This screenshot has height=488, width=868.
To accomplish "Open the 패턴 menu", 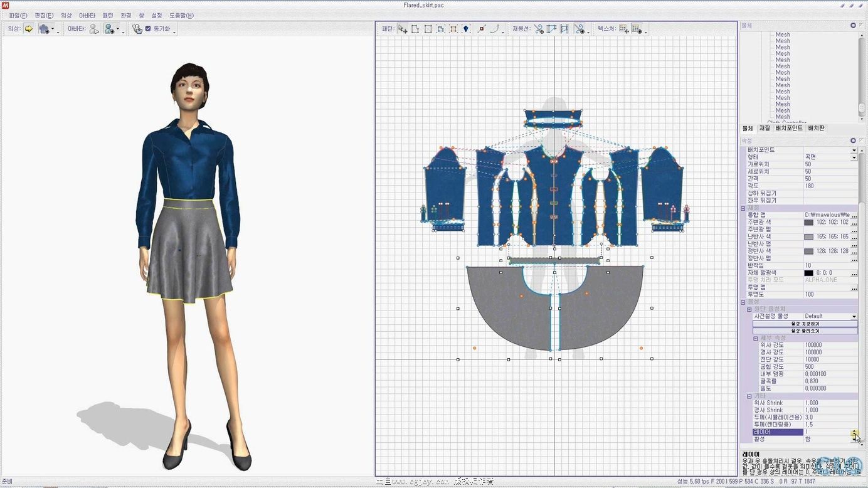I will pos(108,15).
